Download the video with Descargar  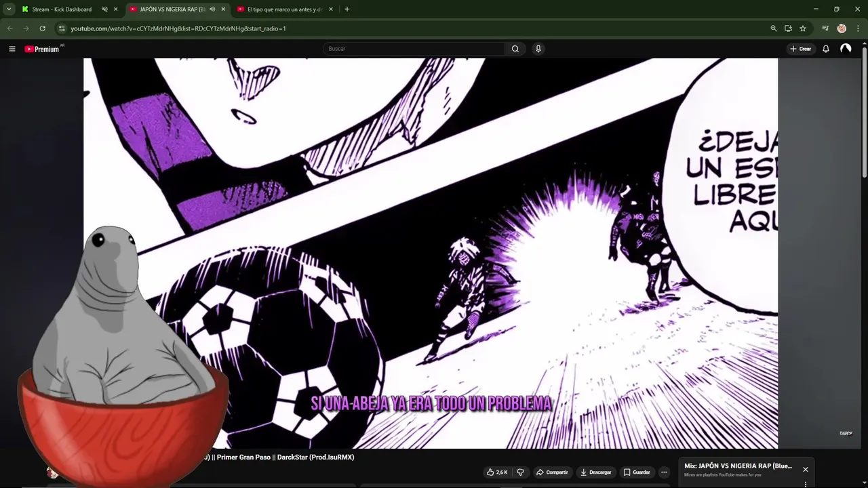click(595, 472)
